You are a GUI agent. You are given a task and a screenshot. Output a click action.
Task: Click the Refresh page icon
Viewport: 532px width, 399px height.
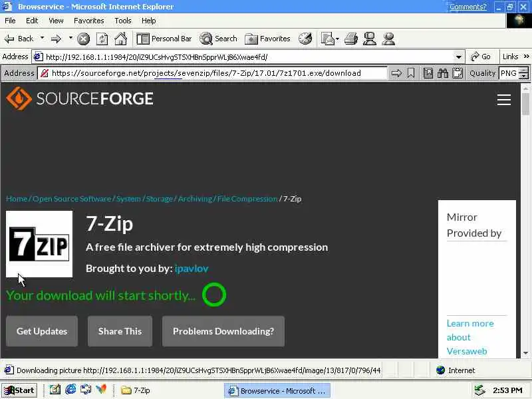click(102, 39)
